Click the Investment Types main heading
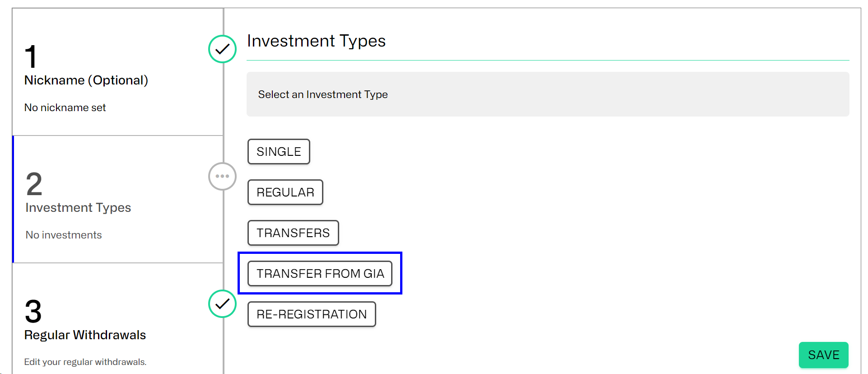 pos(316,41)
